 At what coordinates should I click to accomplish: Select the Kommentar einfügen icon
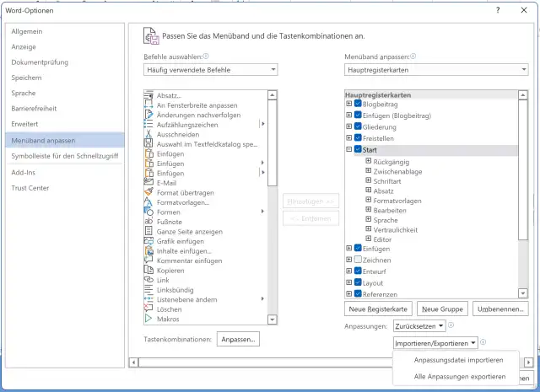coord(148,260)
